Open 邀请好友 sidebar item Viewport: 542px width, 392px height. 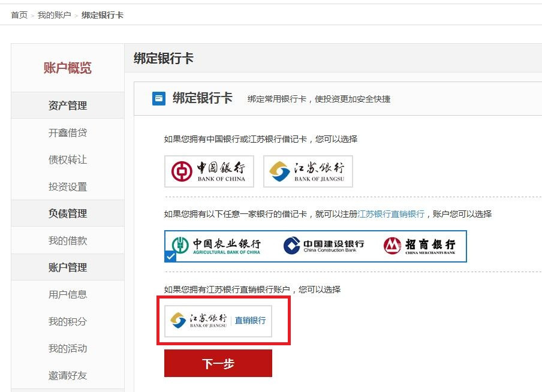tap(68, 375)
